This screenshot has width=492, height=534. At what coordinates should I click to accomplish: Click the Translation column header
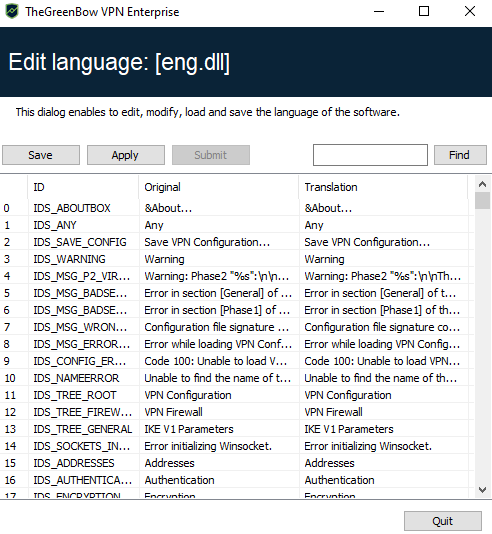click(383, 187)
